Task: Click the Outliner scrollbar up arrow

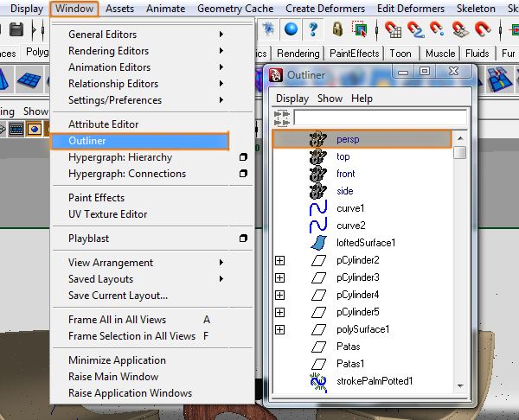Action: point(460,138)
